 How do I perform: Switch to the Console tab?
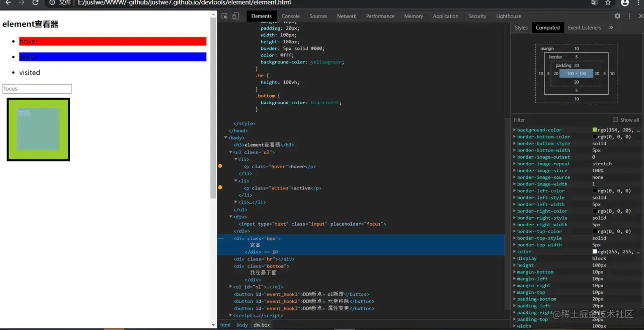tap(290, 16)
